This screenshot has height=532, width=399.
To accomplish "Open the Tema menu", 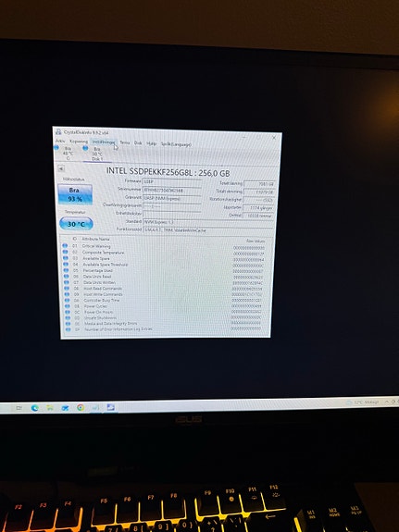I will [x=125, y=142].
